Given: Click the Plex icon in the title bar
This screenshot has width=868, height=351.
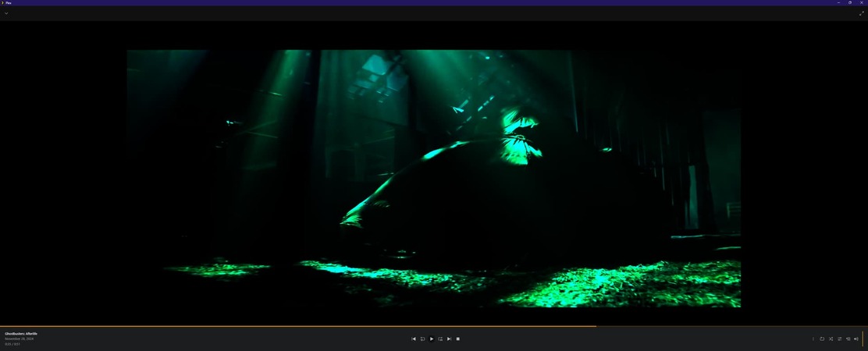Looking at the screenshot, I should coord(3,2).
